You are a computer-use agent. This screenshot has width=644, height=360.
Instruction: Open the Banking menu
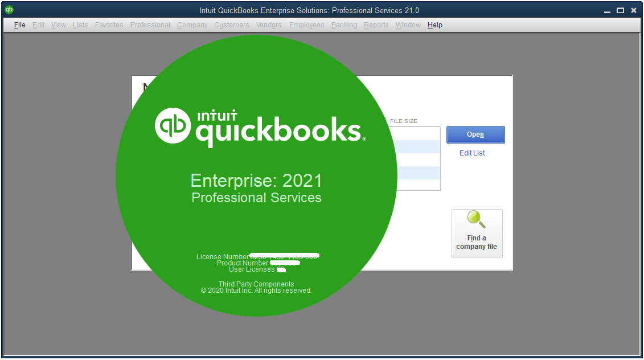pos(344,25)
